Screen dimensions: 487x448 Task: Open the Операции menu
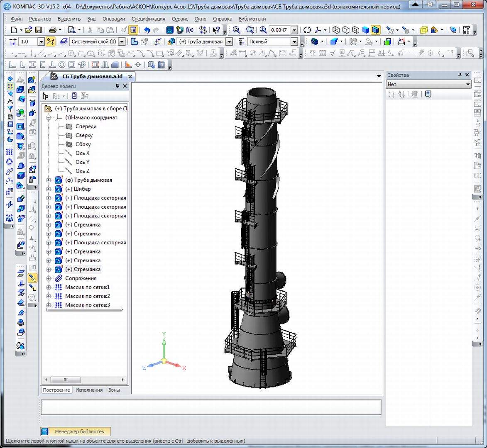click(x=113, y=19)
